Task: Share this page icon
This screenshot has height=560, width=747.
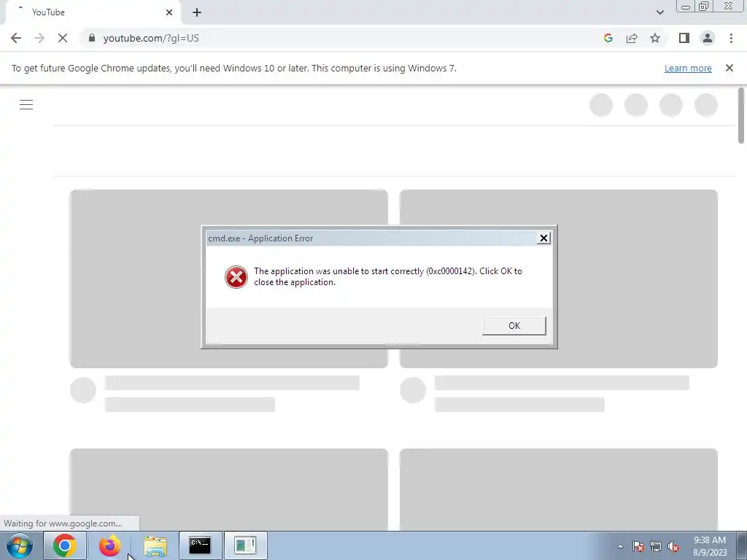Action: (632, 38)
